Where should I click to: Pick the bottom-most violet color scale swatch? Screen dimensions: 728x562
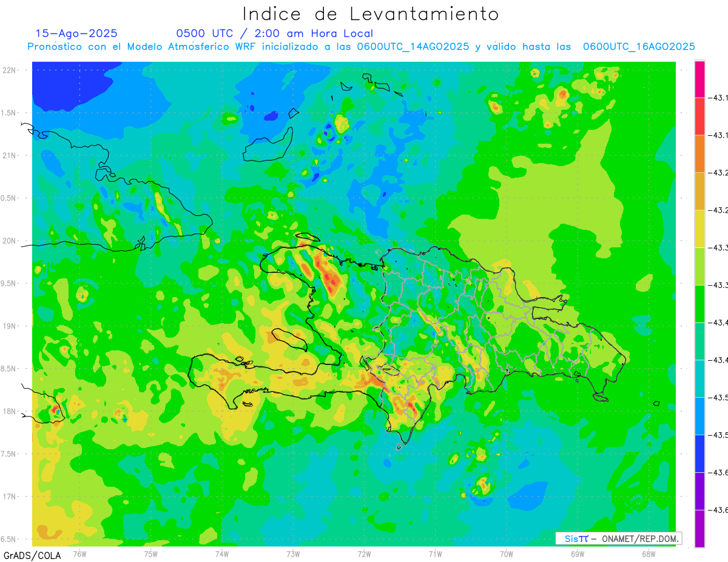(699, 529)
